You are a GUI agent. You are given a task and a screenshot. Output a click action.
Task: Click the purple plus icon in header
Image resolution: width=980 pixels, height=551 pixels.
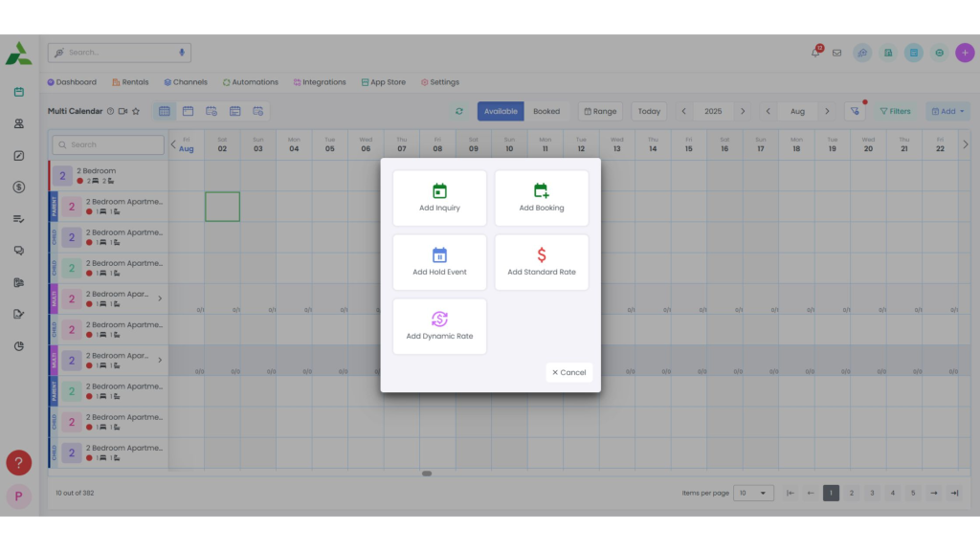(x=965, y=53)
